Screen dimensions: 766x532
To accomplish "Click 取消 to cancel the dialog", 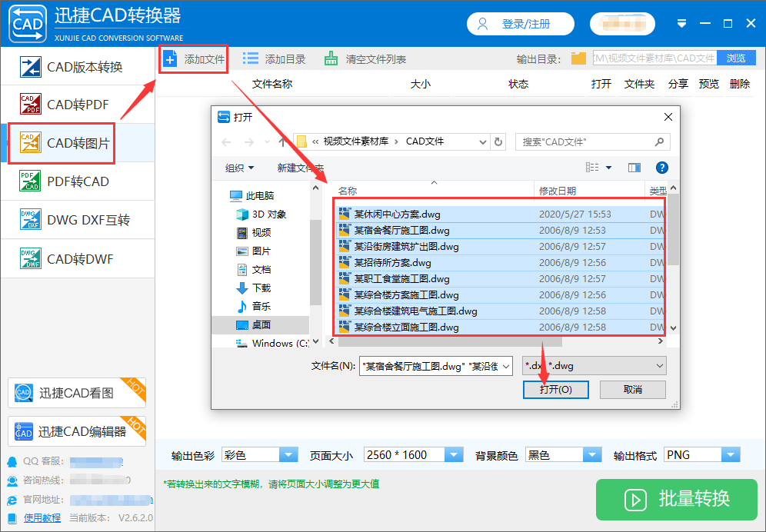I will tap(633, 389).
